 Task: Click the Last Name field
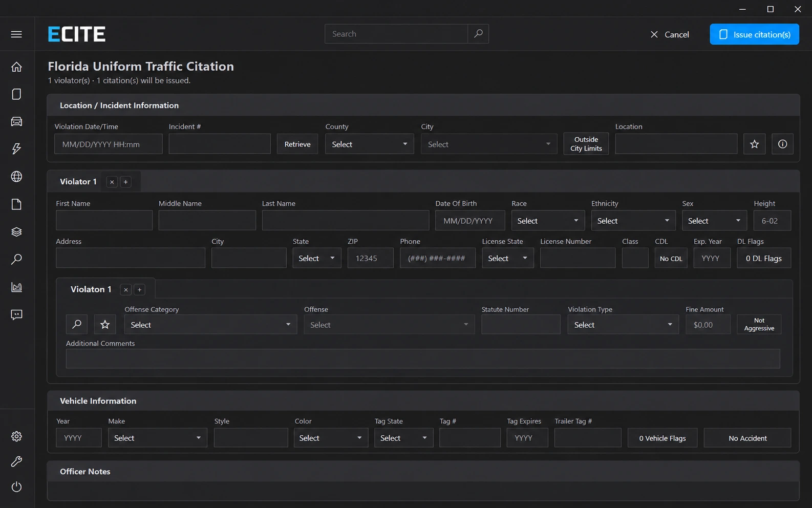click(x=346, y=221)
